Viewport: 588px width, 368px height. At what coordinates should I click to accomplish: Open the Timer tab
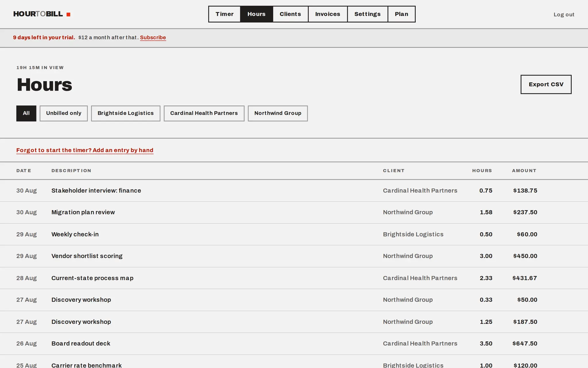225,14
